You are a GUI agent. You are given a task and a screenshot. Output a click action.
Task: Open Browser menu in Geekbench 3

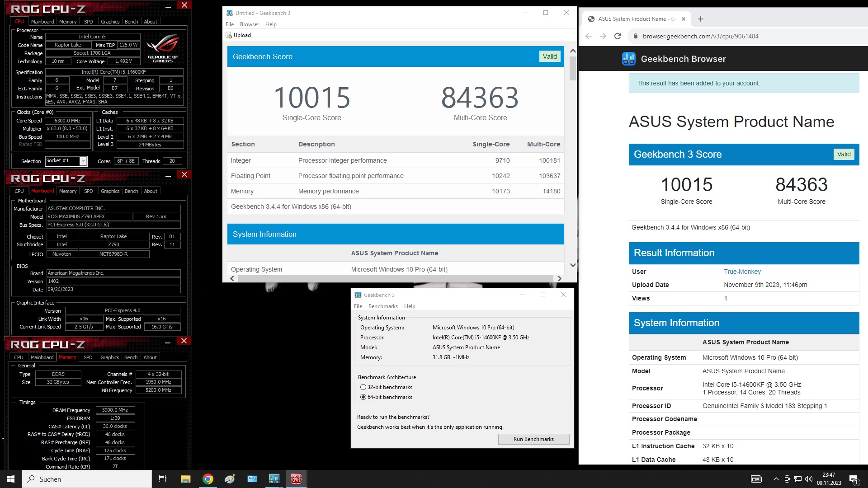250,24
